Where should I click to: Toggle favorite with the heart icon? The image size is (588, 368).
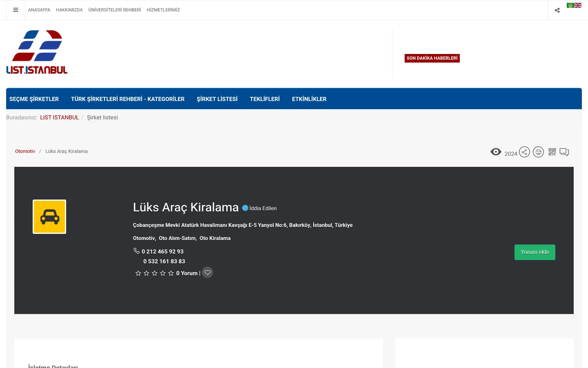(207, 272)
